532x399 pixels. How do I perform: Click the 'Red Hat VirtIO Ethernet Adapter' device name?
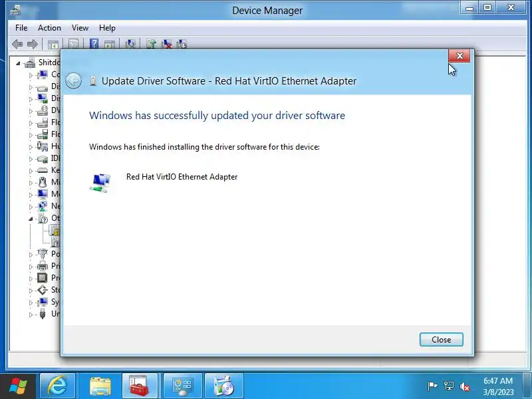click(x=182, y=177)
